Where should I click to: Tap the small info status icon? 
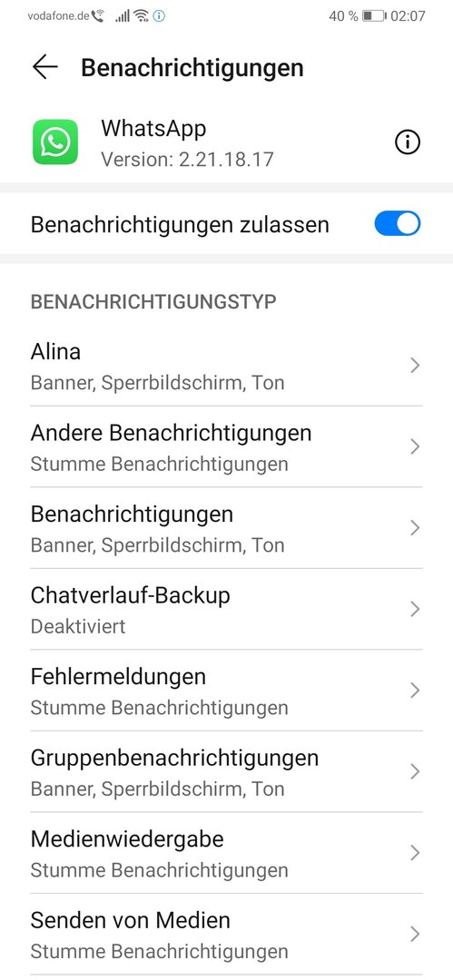(x=159, y=15)
